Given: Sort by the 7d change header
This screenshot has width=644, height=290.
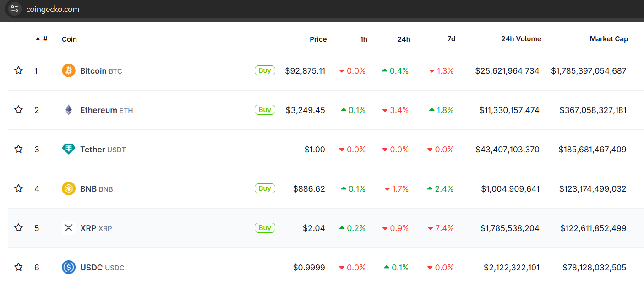Looking at the screenshot, I should tap(451, 39).
